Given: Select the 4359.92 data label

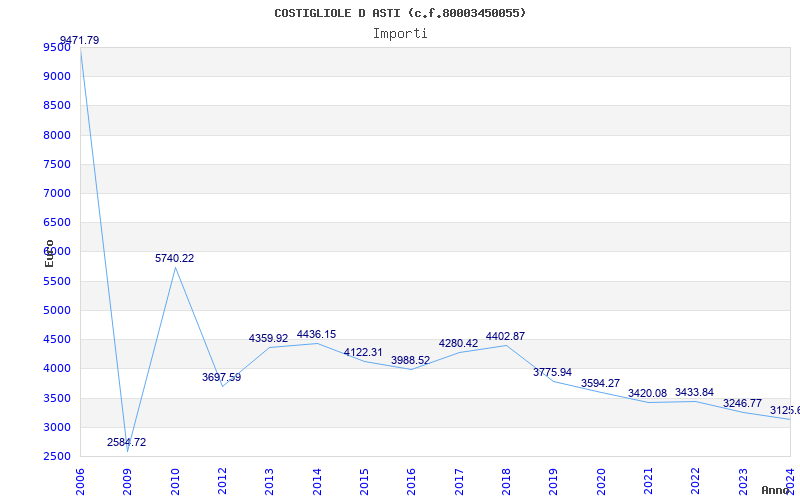Looking at the screenshot, I should click(x=268, y=338).
